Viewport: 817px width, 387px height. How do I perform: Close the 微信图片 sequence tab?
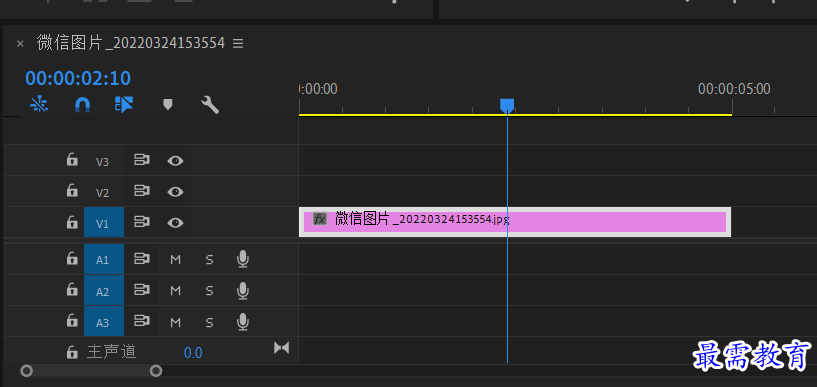click(20, 44)
